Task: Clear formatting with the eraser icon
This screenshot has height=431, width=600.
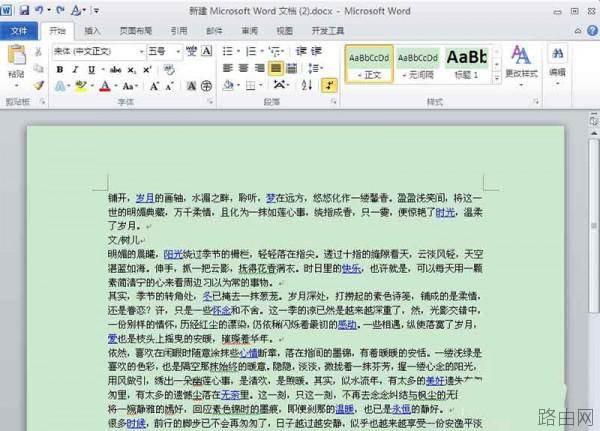Action: [169, 70]
